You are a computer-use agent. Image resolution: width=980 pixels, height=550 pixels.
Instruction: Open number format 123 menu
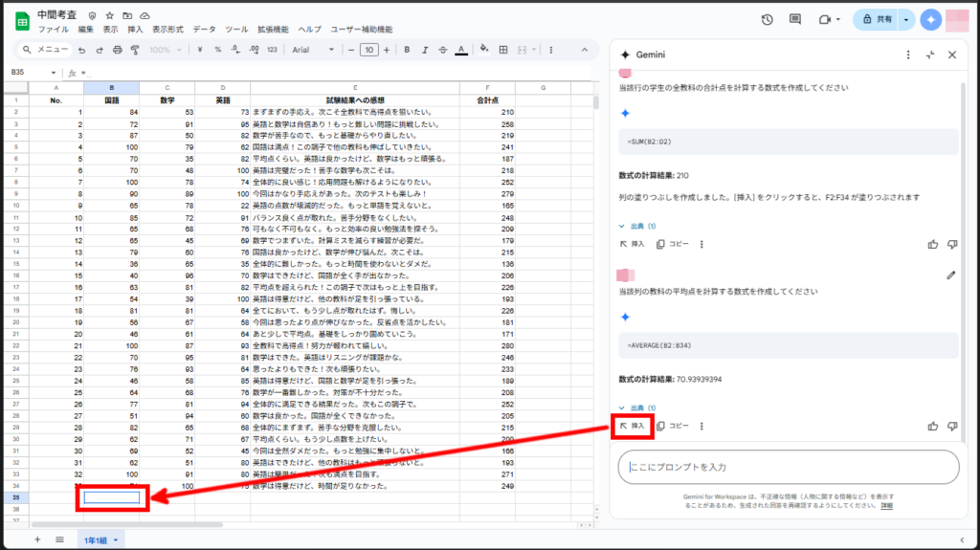pyautogui.click(x=272, y=50)
